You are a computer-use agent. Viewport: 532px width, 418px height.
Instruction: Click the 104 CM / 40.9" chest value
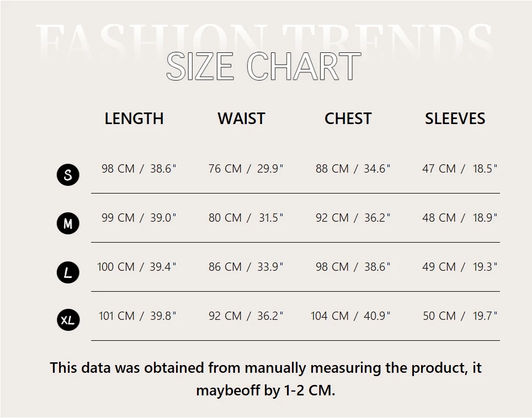pyautogui.click(x=350, y=316)
